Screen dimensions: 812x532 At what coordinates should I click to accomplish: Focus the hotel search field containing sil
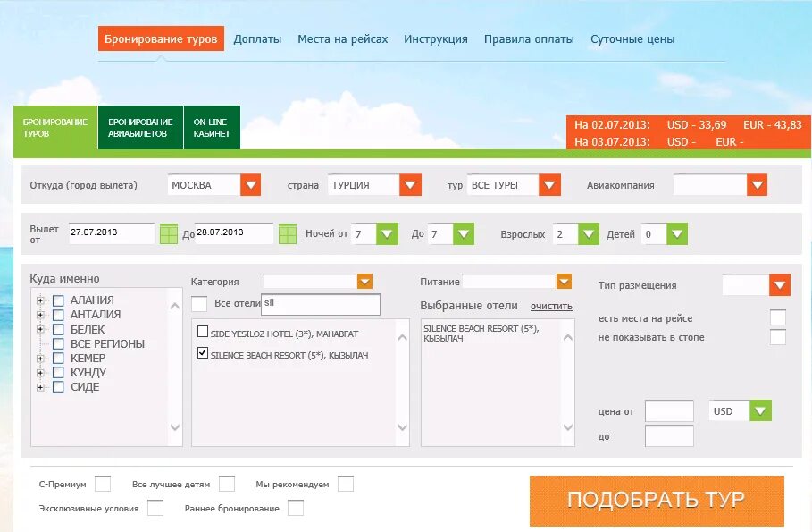tap(321, 304)
